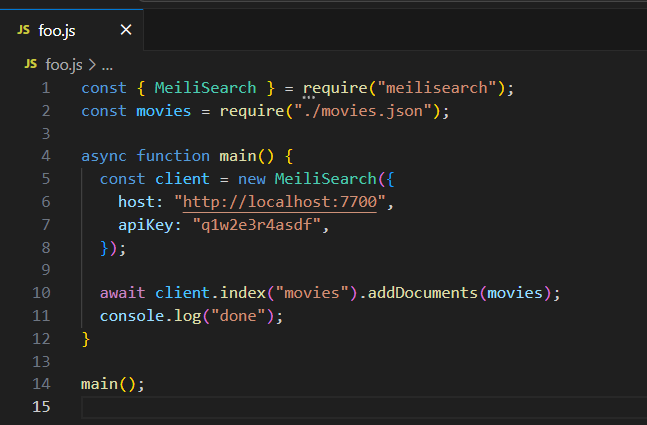Close the foo.js editor tab
The image size is (647, 425).
125,30
